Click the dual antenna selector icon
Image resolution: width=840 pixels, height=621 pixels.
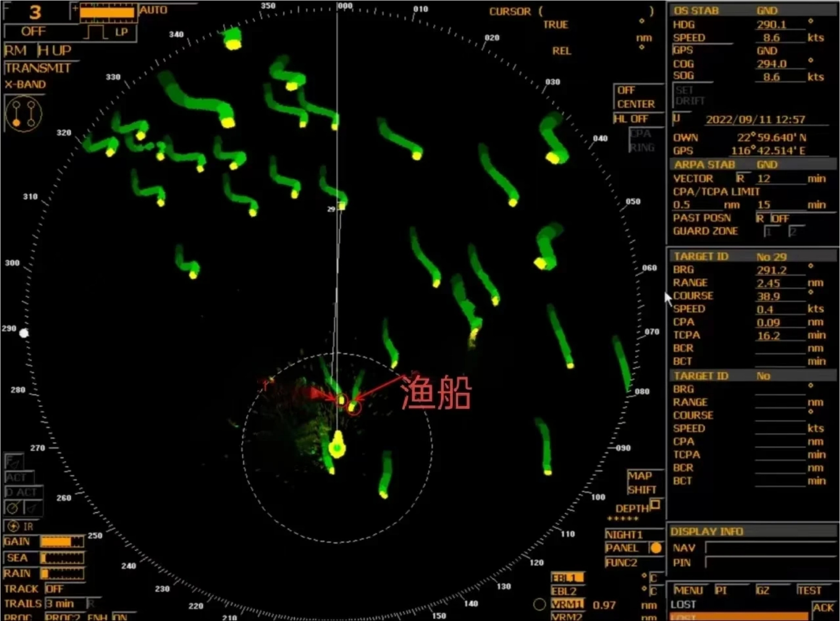click(x=23, y=114)
